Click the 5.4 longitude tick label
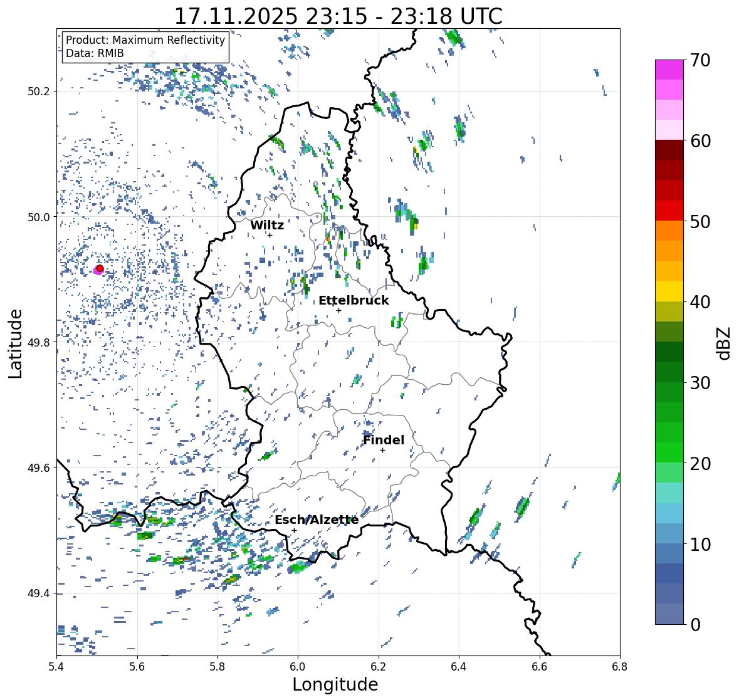This screenshot has height=700, width=739. tap(56, 667)
